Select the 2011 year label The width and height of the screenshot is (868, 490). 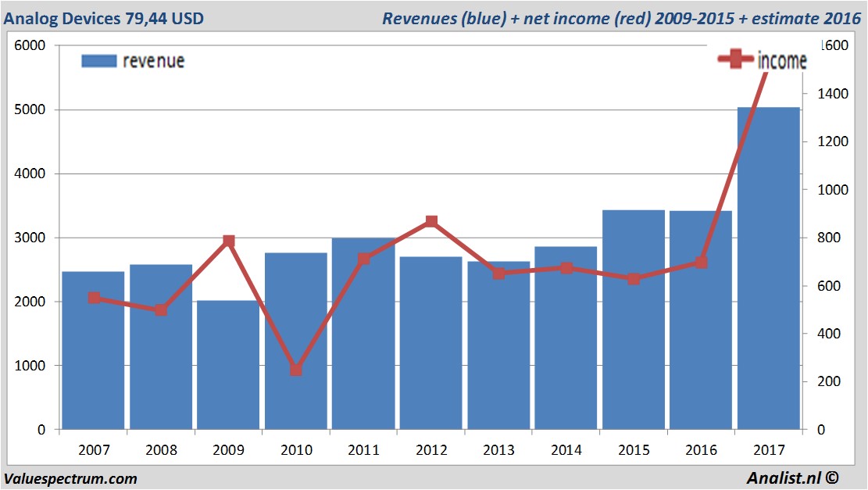pos(364,450)
